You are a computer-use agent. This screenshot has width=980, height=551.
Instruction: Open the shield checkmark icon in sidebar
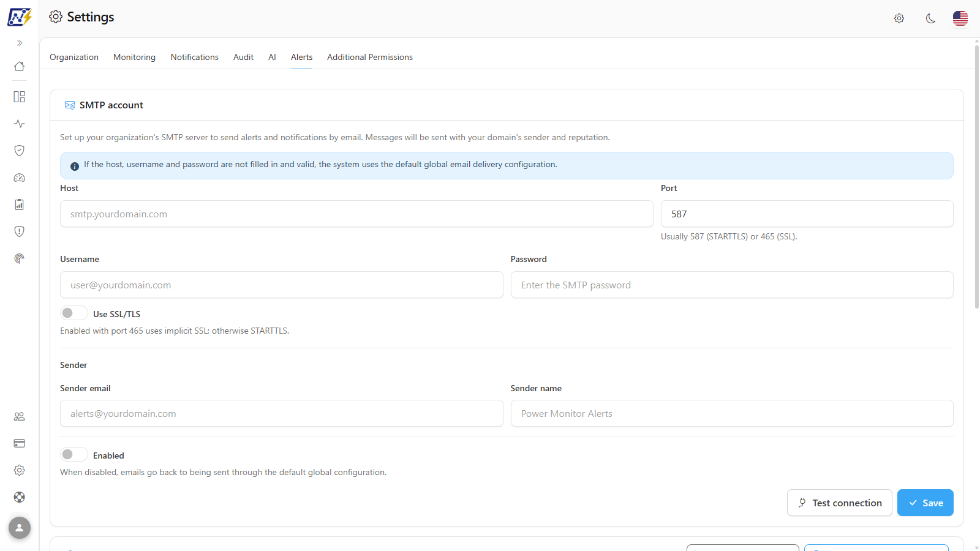click(x=20, y=151)
